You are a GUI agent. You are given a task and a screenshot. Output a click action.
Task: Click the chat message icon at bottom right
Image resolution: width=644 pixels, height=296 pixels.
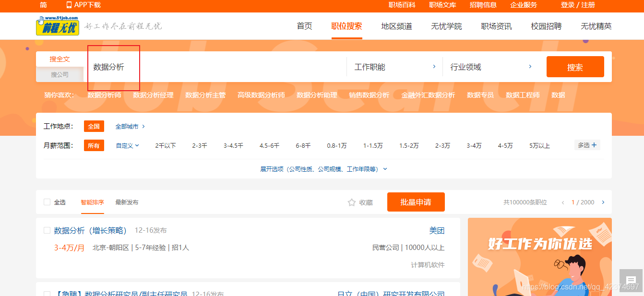point(631,280)
